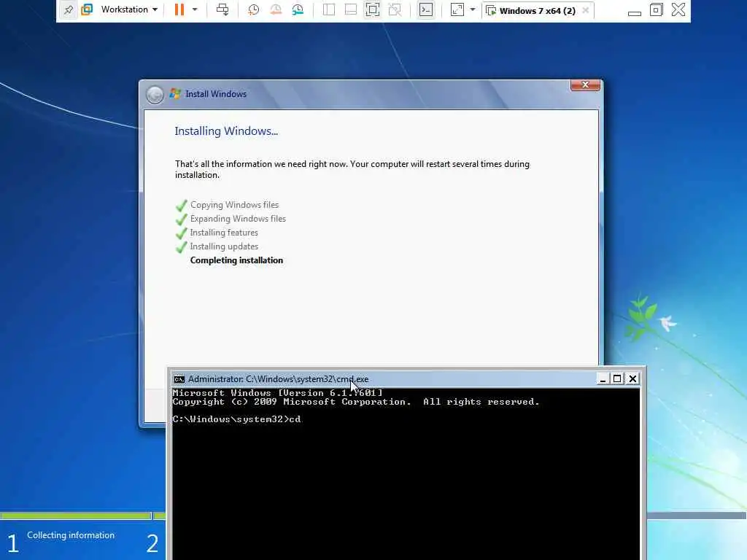Viewport: 747px width, 560px height.
Task: Click the 'Installing Windows...' heading
Action: 226,131
